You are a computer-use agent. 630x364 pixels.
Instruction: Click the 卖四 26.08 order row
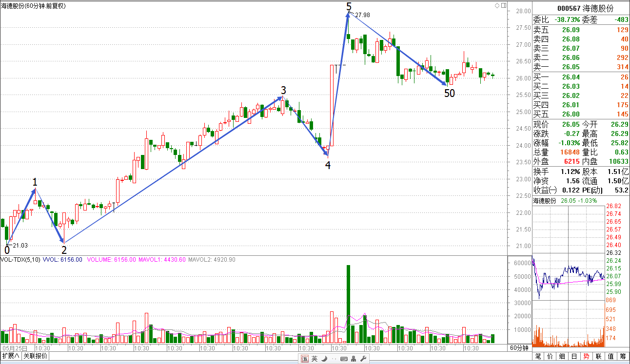581,39
